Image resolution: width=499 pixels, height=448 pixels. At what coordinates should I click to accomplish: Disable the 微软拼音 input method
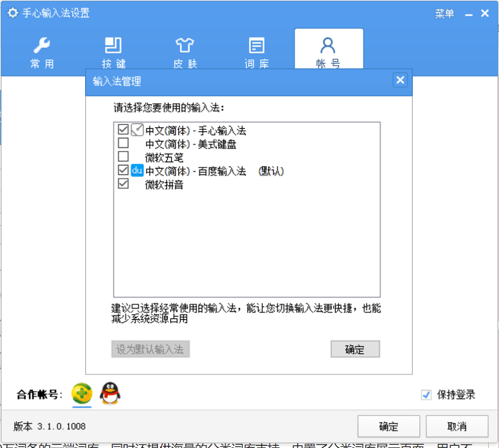(x=122, y=183)
